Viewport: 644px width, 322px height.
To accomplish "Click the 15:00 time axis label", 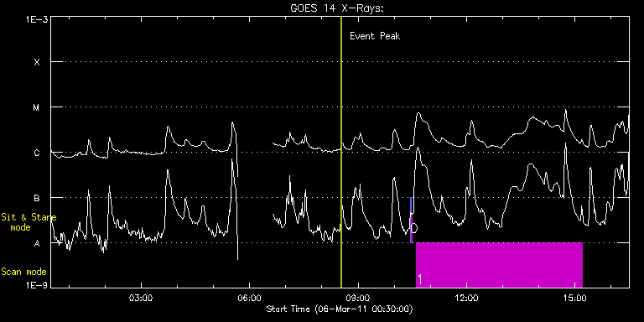I will pyautogui.click(x=575, y=297).
